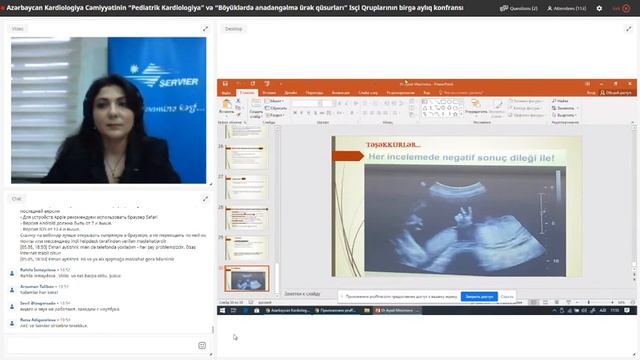Open webinar settings gear icon
640x360 pixels.
[599, 8]
